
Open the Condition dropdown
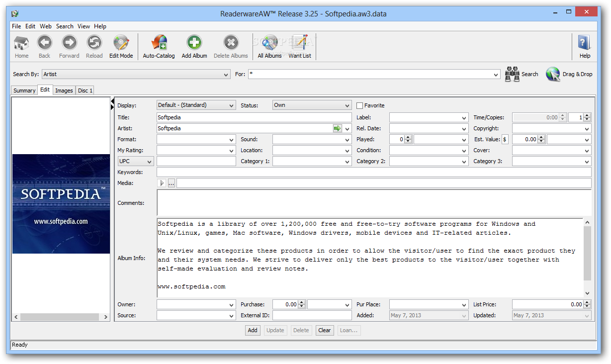(429, 150)
